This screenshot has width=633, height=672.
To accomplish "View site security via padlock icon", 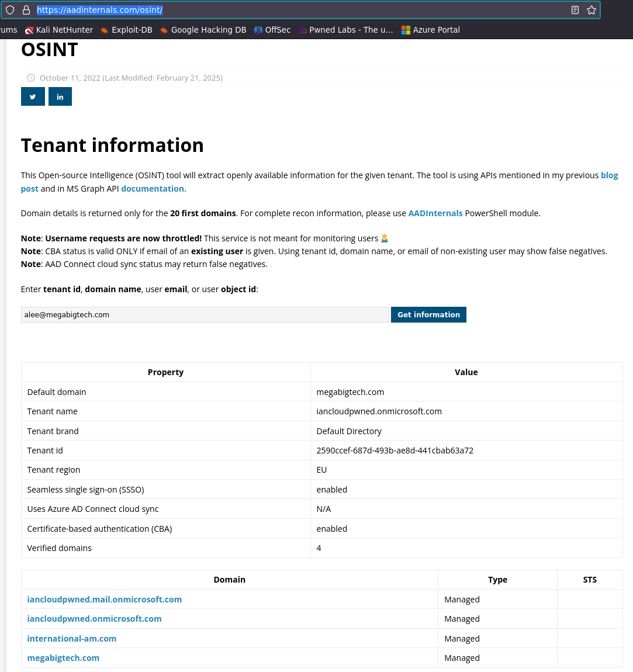I will click(26, 10).
